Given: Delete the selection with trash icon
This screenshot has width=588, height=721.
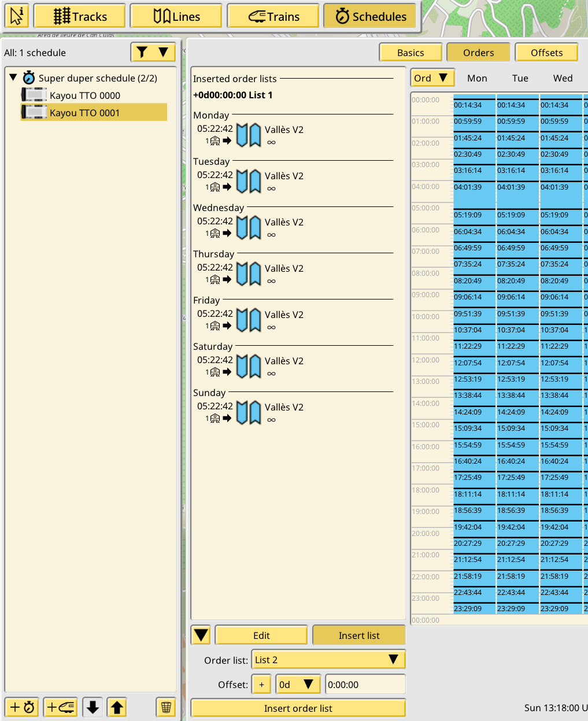Looking at the screenshot, I should 166,707.
